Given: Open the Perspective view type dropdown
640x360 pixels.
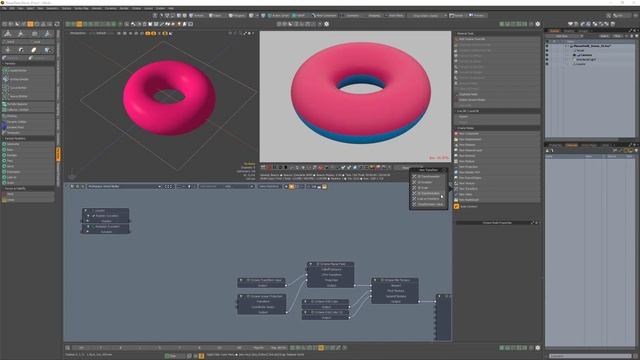Looking at the screenshot, I should [78, 33].
